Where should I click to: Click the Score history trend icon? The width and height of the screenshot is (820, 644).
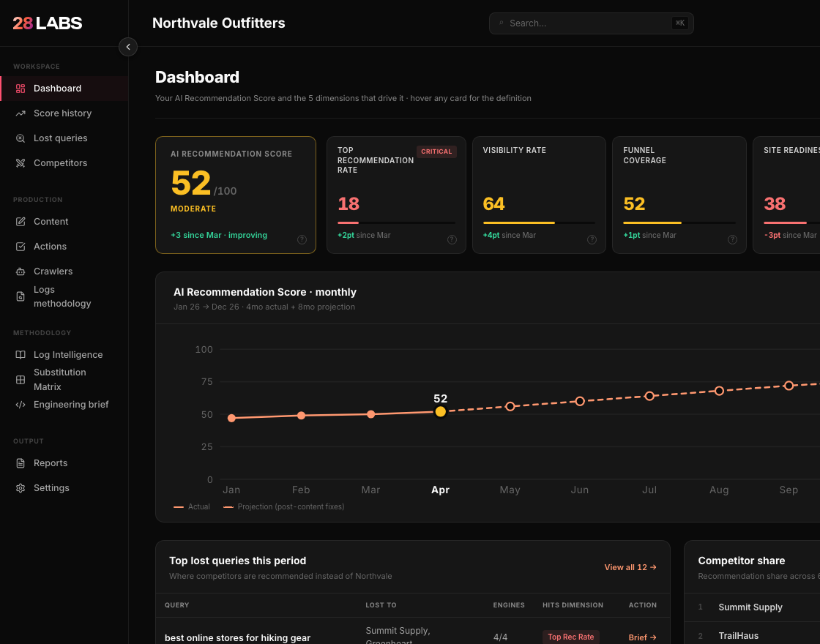click(x=20, y=113)
